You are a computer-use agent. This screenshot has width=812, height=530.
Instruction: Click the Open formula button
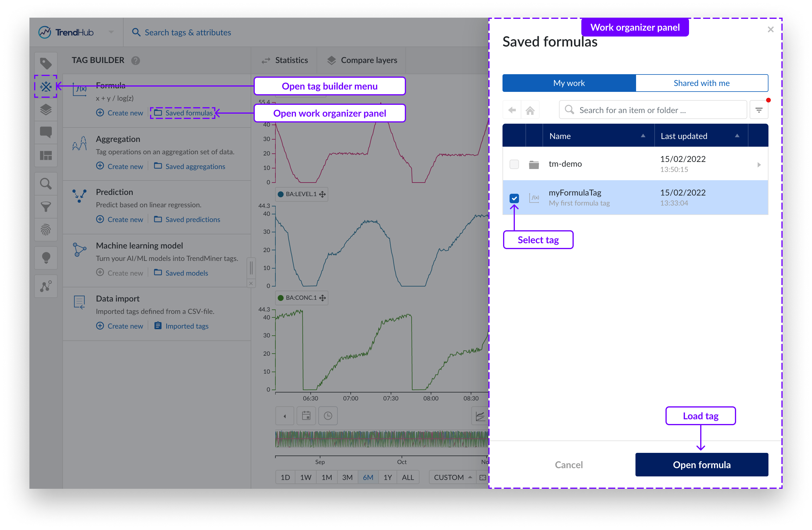coord(701,465)
